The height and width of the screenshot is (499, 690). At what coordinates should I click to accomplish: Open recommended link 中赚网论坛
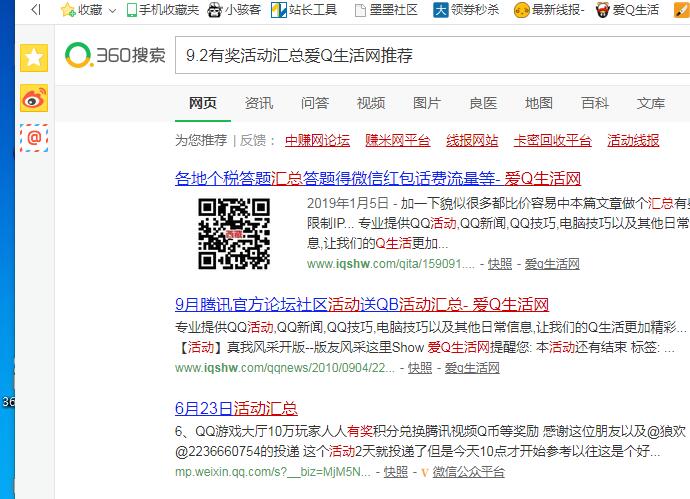pyautogui.click(x=317, y=140)
